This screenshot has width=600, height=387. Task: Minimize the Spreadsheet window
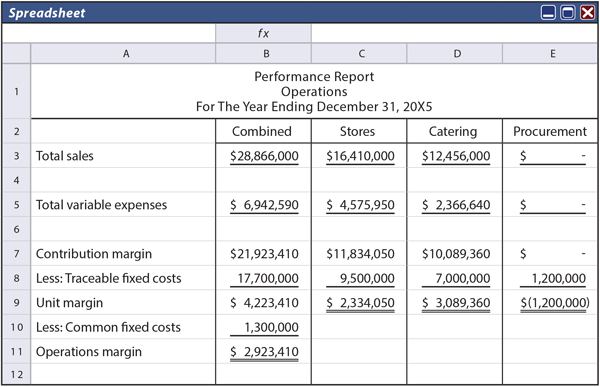pos(548,13)
